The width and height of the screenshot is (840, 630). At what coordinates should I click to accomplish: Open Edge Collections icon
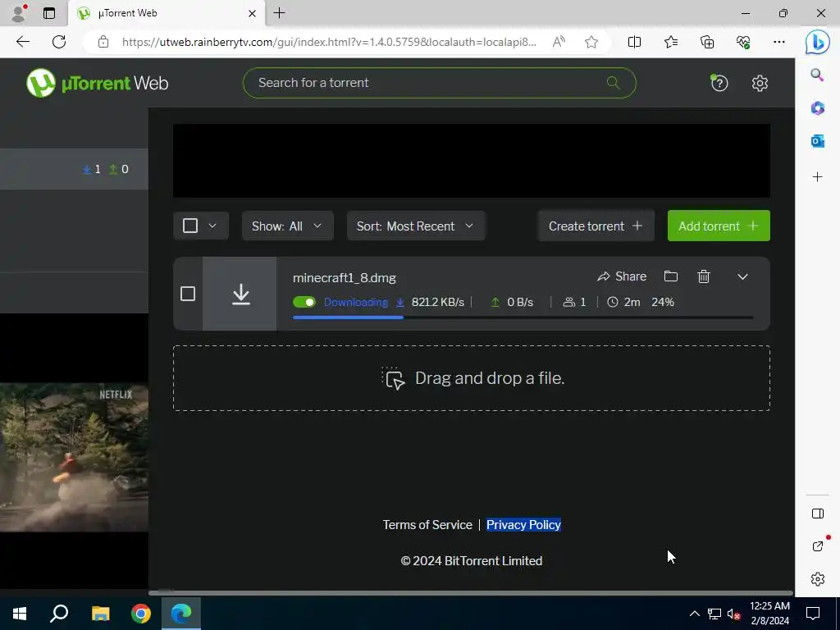pyautogui.click(x=707, y=42)
